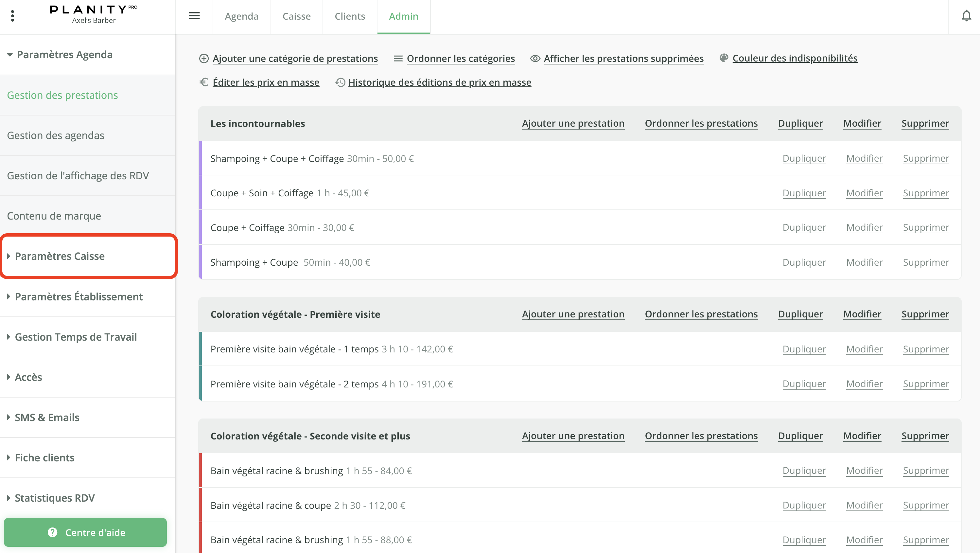Select the euro icon for bulk price editing
The height and width of the screenshot is (553, 980).
(x=204, y=82)
